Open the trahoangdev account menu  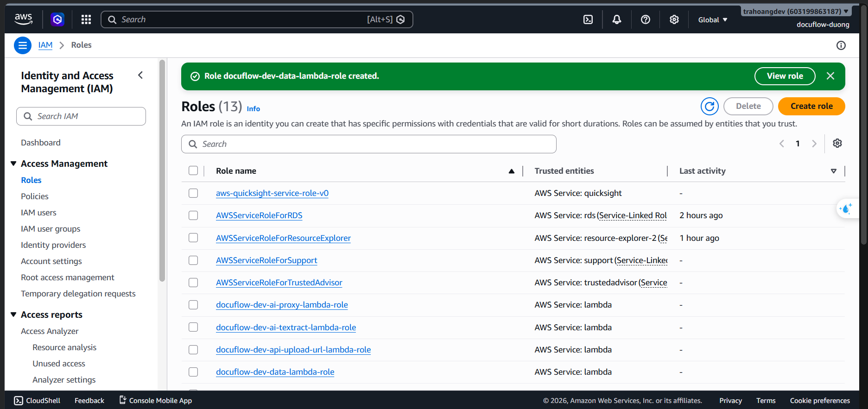pyautogui.click(x=796, y=12)
